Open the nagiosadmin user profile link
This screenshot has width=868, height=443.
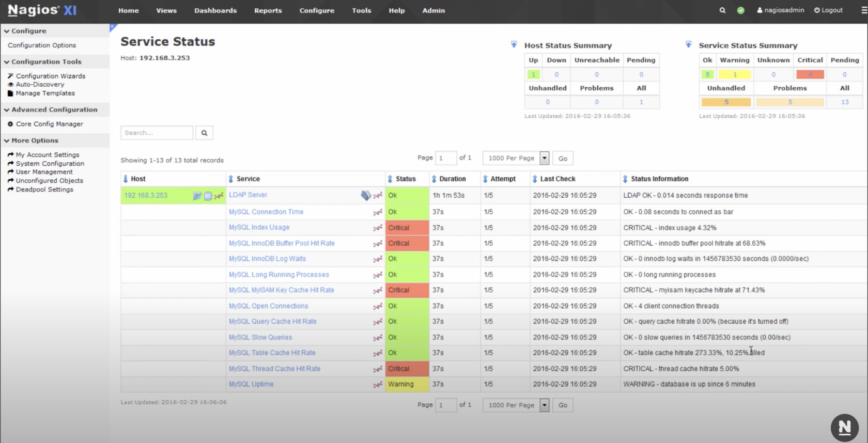point(781,10)
